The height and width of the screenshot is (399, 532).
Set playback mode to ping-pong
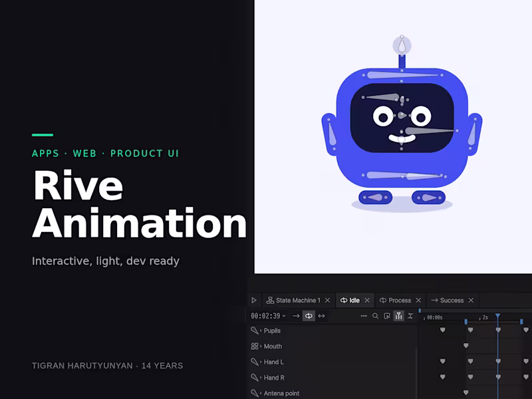tap(321, 316)
